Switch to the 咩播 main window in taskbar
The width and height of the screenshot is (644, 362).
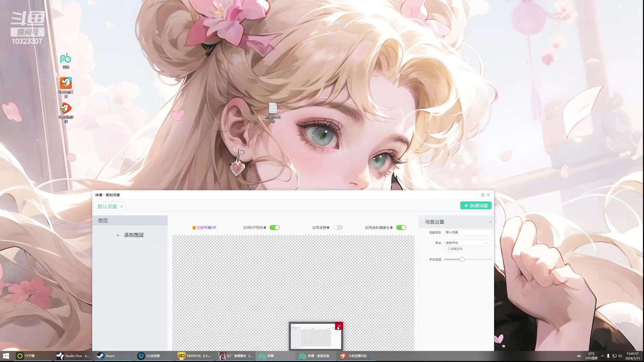[275, 356]
